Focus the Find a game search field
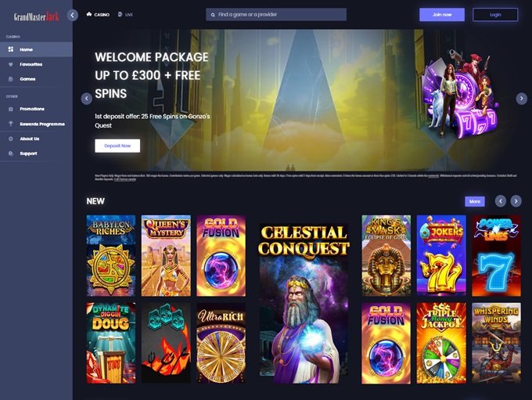 tap(276, 15)
